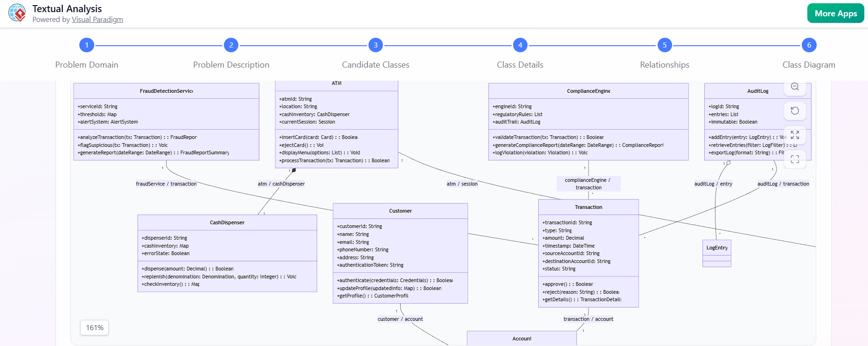868x346 pixels.
Task: Click the FraudDetectionService class title
Action: point(166,91)
